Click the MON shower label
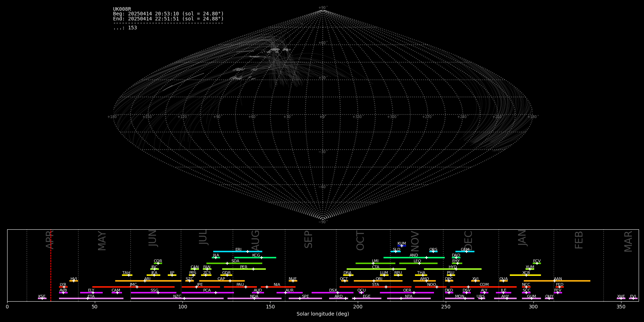The image size is (644, 322). tap(460, 297)
